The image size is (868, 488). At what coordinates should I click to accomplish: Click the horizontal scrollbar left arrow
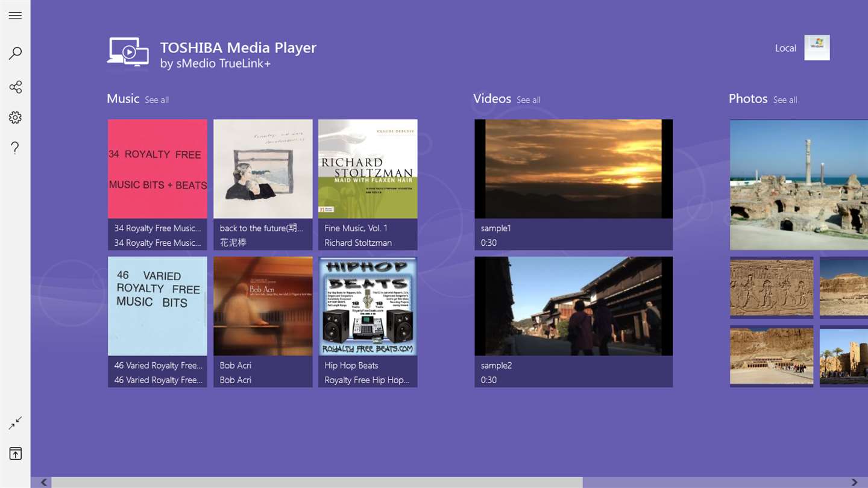[x=44, y=482]
